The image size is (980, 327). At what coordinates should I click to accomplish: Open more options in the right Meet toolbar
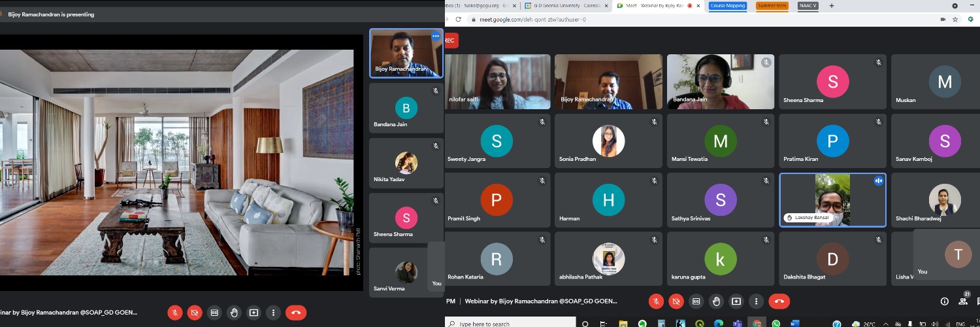[x=756, y=301]
